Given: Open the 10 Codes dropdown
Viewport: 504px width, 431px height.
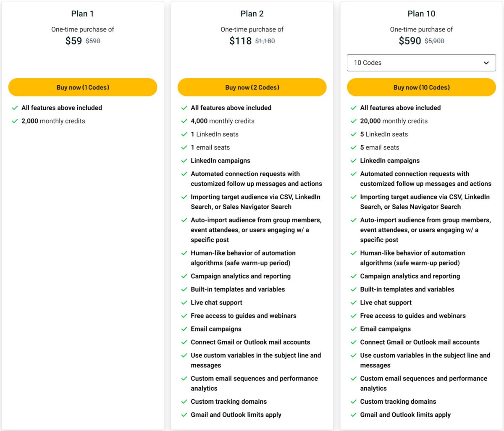Looking at the screenshot, I should click(x=421, y=63).
